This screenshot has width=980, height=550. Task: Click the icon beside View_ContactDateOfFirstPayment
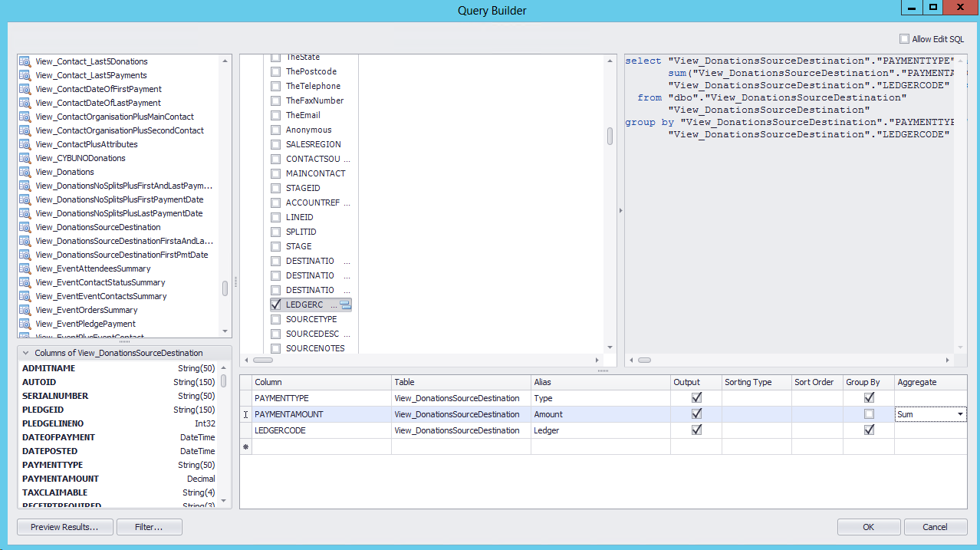[x=25, y=89]
